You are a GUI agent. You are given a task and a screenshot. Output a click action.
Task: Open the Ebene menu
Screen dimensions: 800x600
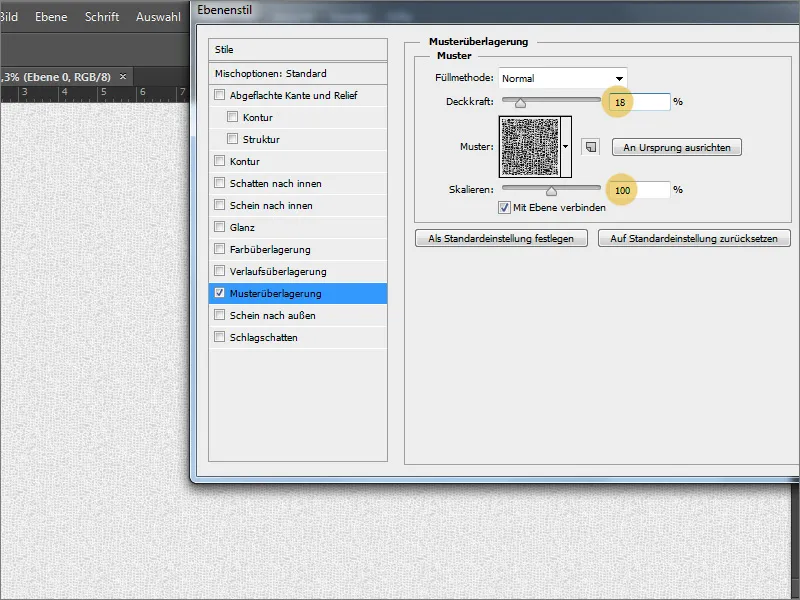(x=51, y=16)
